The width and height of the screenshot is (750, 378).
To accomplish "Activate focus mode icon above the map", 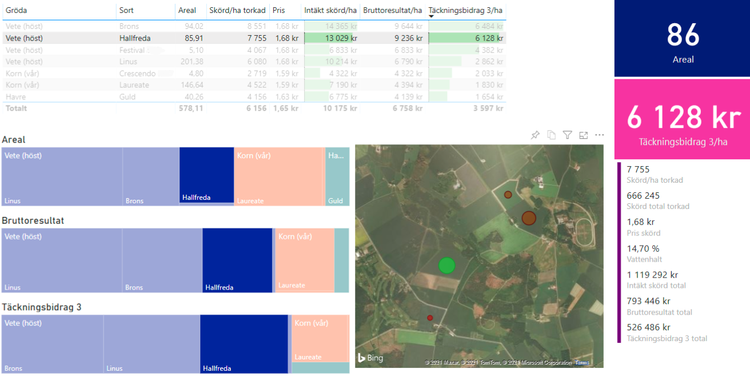I will click(583, 135).
